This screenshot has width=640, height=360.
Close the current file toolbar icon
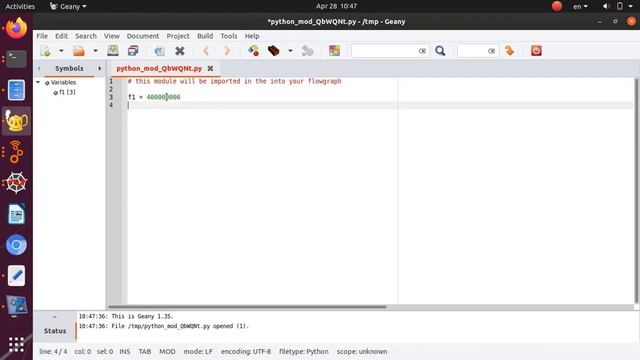[180, 51]
